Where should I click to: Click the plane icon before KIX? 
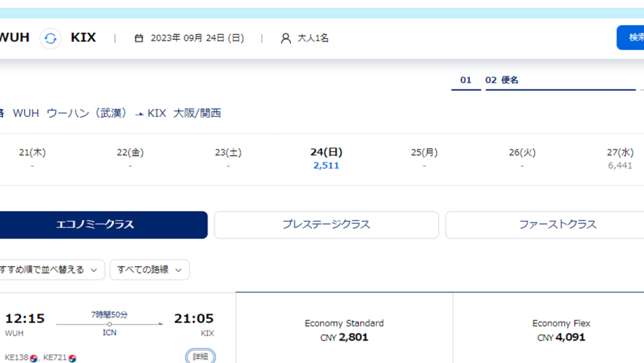point(140,114)
